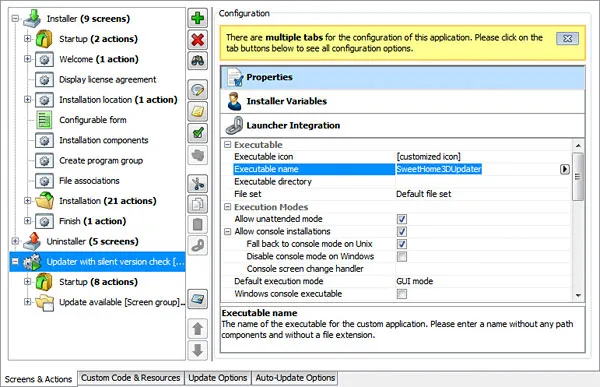
Task: Open the Launcher Integration tab
Action: tap(403, 126)
